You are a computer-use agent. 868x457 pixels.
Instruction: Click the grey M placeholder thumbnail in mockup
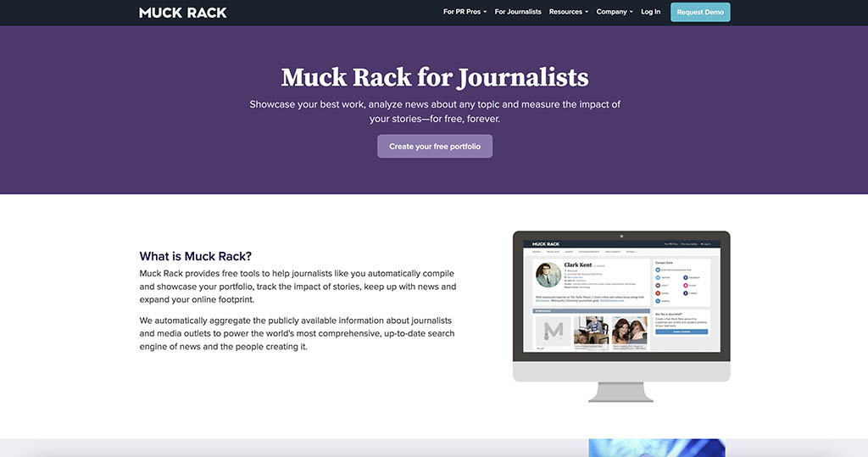point(553,332)
